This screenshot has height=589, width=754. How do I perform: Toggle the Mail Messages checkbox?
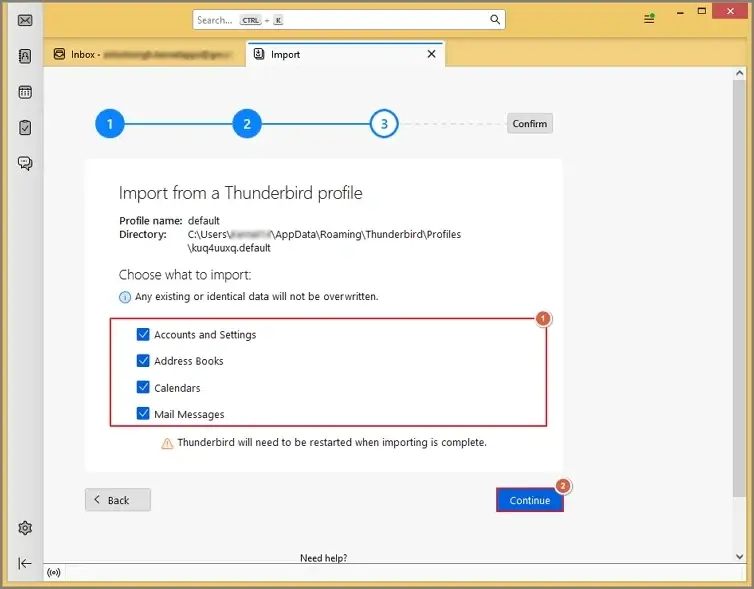point(143,414)
